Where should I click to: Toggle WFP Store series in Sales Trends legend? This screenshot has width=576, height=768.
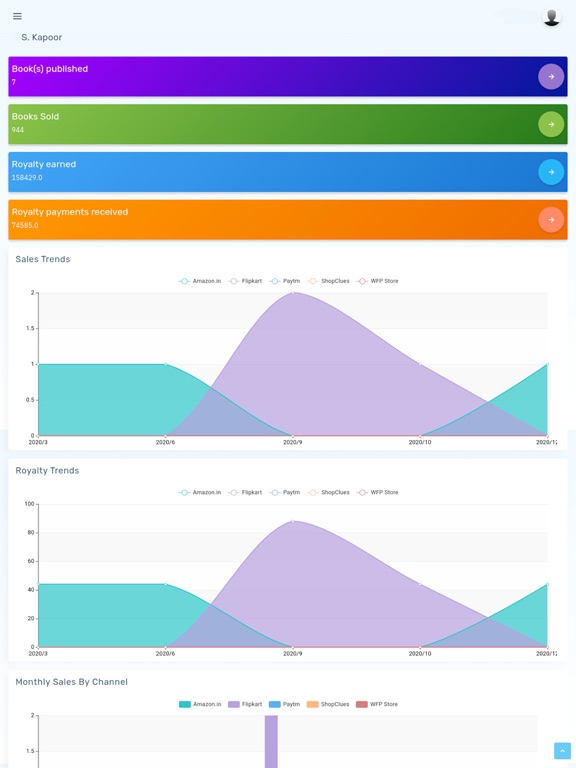tap(378, 281)
